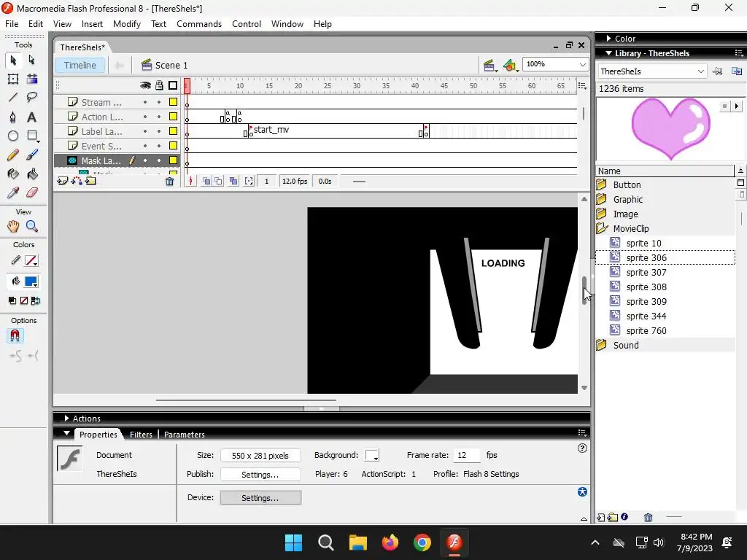Select the Selection arrow tool
This screenshot has height=560, width=747.
[13, 60]
